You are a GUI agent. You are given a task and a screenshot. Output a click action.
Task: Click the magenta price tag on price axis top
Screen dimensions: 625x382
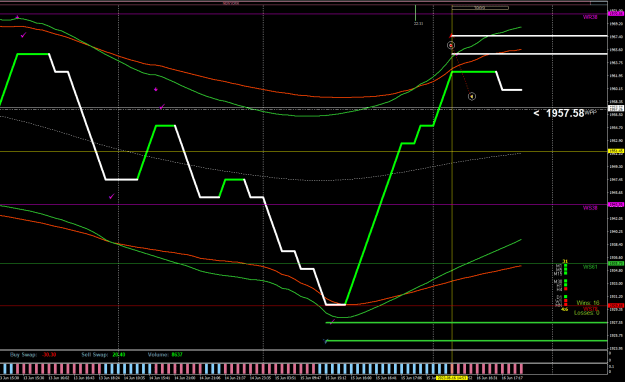tap(616, 14)
